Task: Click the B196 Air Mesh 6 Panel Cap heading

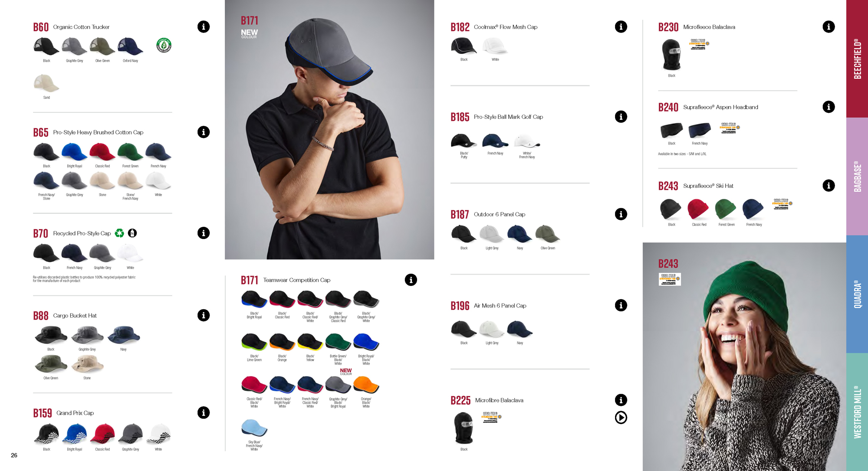Action: click(488, 306)
